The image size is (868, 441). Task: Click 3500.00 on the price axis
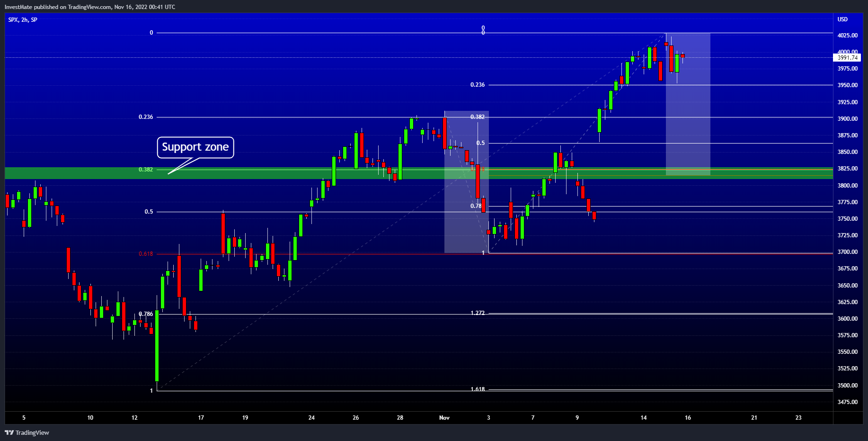(847, 386)
